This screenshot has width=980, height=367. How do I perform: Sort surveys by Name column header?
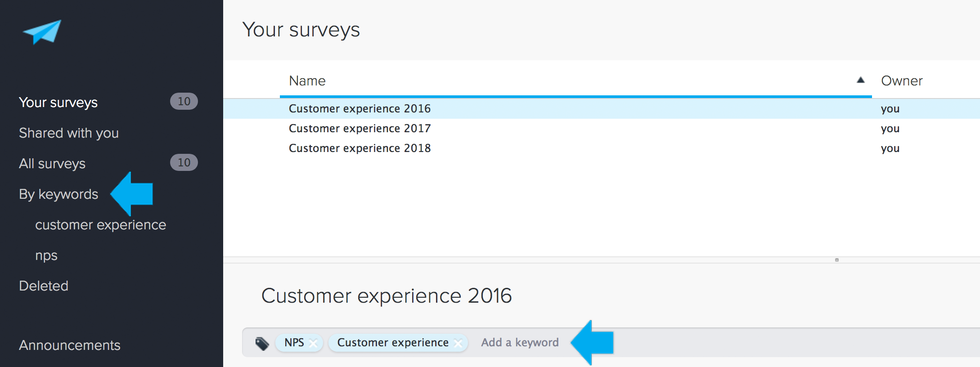pos(307,81)
